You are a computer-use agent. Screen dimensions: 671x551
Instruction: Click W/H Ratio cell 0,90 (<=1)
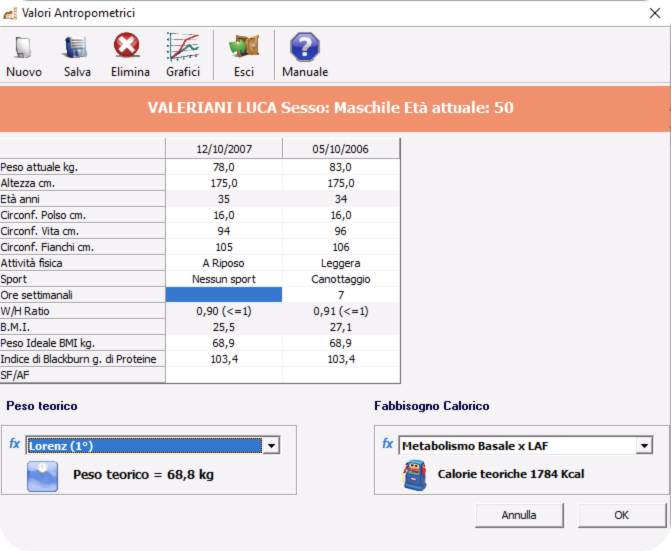pyautogui.click(x=224, y=311)
